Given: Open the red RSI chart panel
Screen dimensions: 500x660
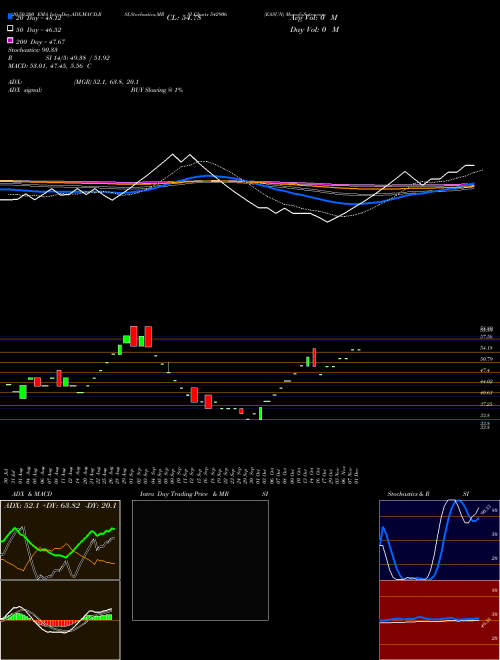Looking at the screenshot, I should click(x=439, y=620).
